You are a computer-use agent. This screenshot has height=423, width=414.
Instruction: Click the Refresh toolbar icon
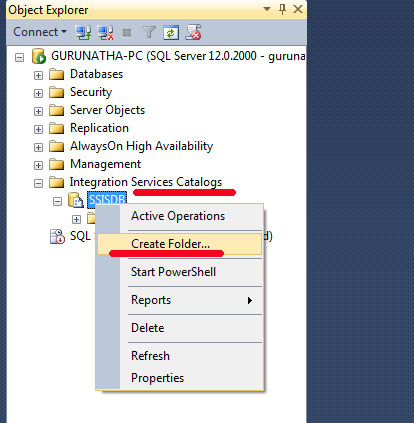click(x=171, y=33)
